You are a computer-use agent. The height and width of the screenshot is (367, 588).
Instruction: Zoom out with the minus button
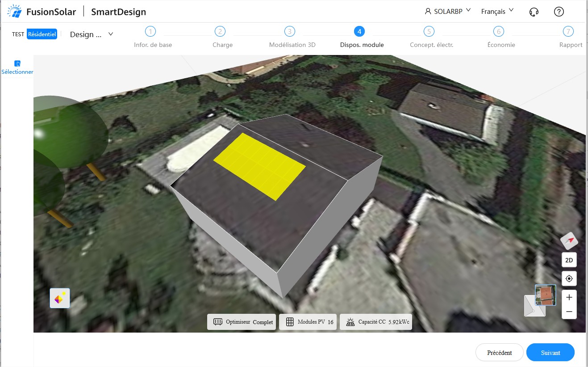click(x=569, y=312)
